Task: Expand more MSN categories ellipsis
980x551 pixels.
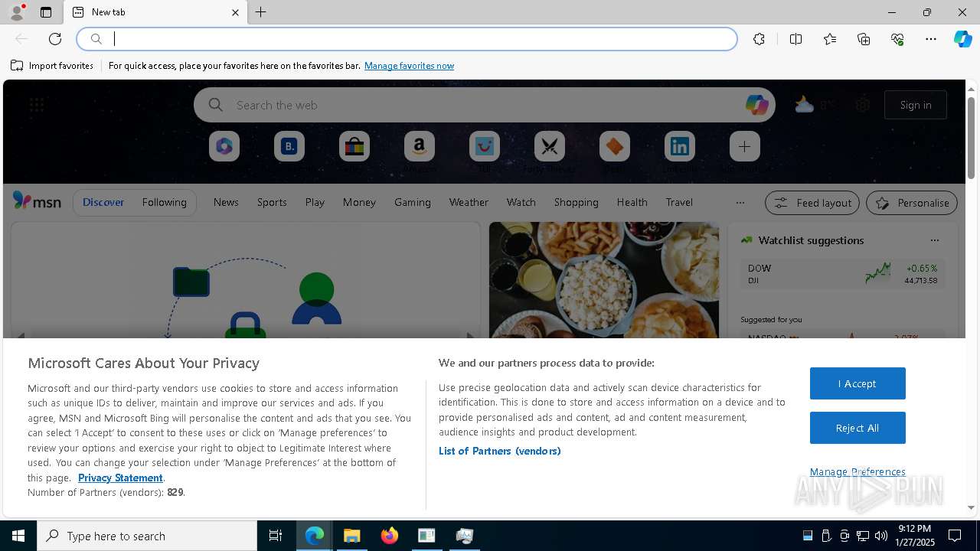Action: [x=740, y=202]
